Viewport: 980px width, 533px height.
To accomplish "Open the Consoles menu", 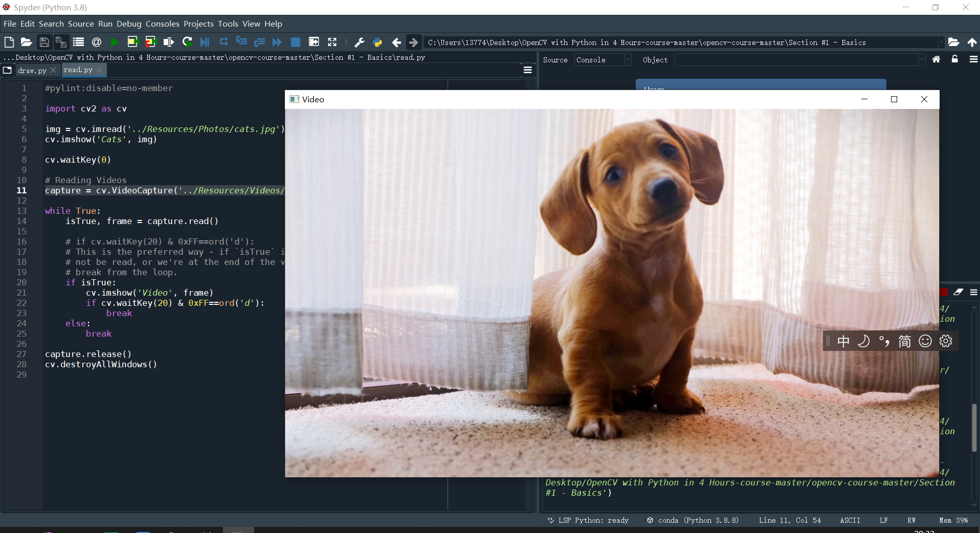I will 163,24.
